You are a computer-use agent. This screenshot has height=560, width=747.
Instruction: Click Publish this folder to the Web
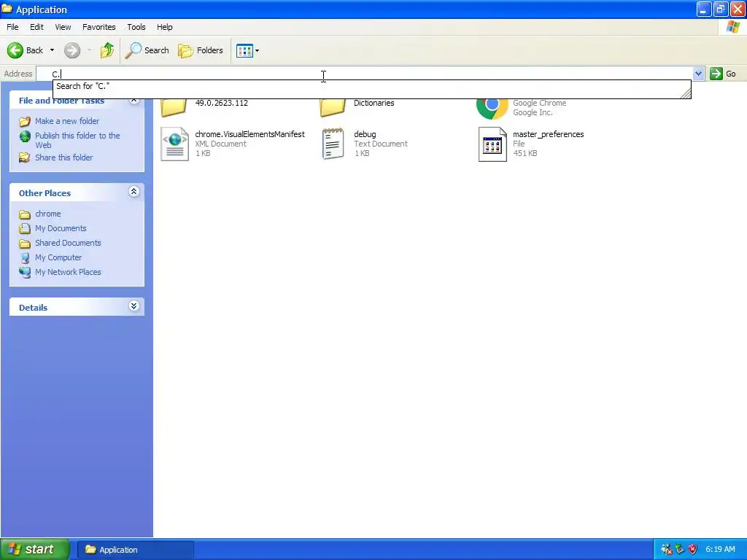(77, 140)
